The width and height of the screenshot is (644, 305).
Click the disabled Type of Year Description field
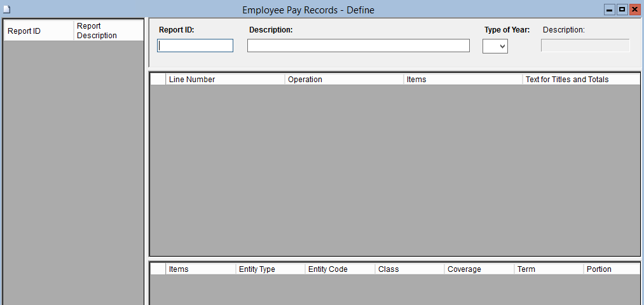tap(585, 46)
